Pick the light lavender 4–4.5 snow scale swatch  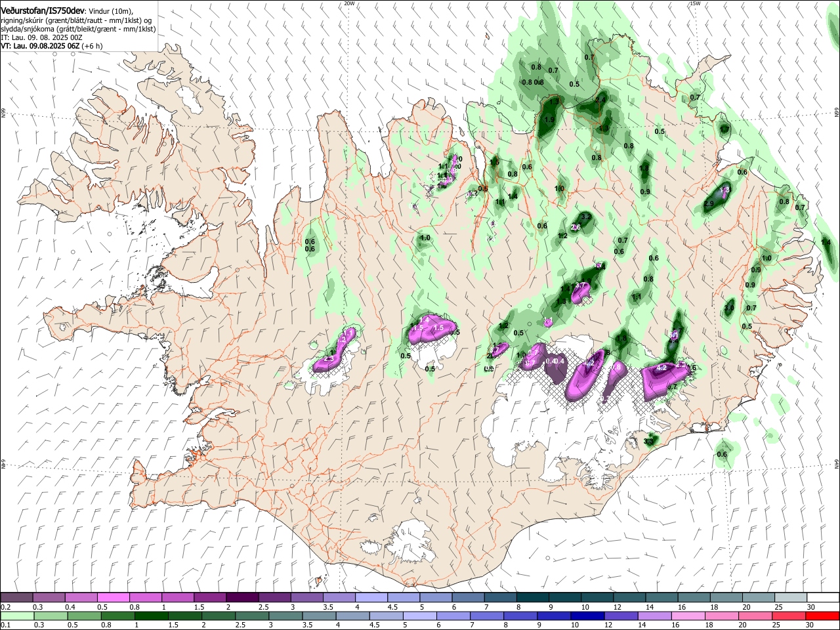point(371,598)
